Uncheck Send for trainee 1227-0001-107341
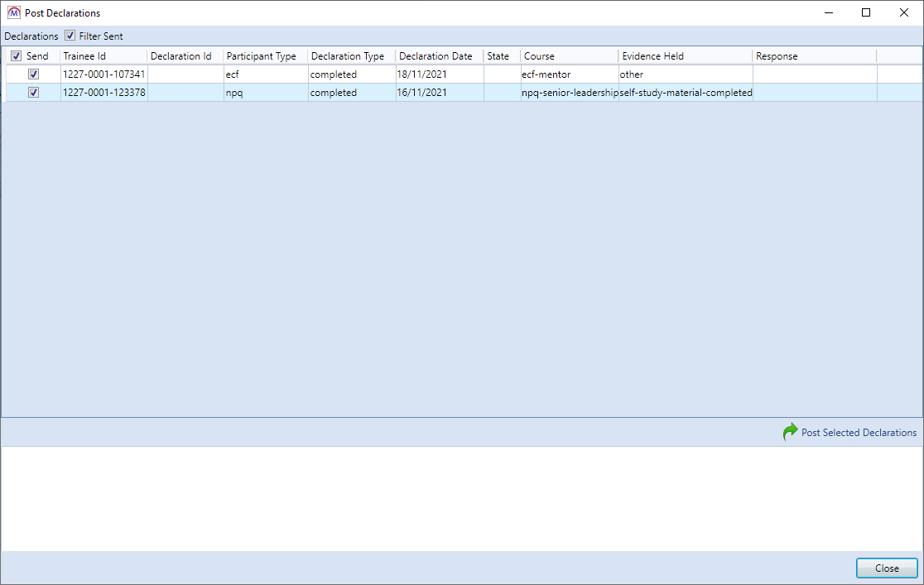Image resolution: width=924 pixels, height=585 pixels. (x=33, y=74)
